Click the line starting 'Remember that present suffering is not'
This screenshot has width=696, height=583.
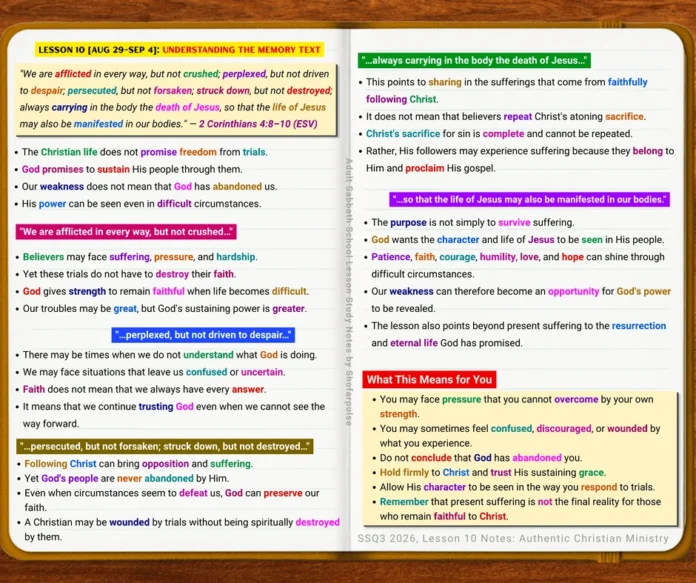520,502
